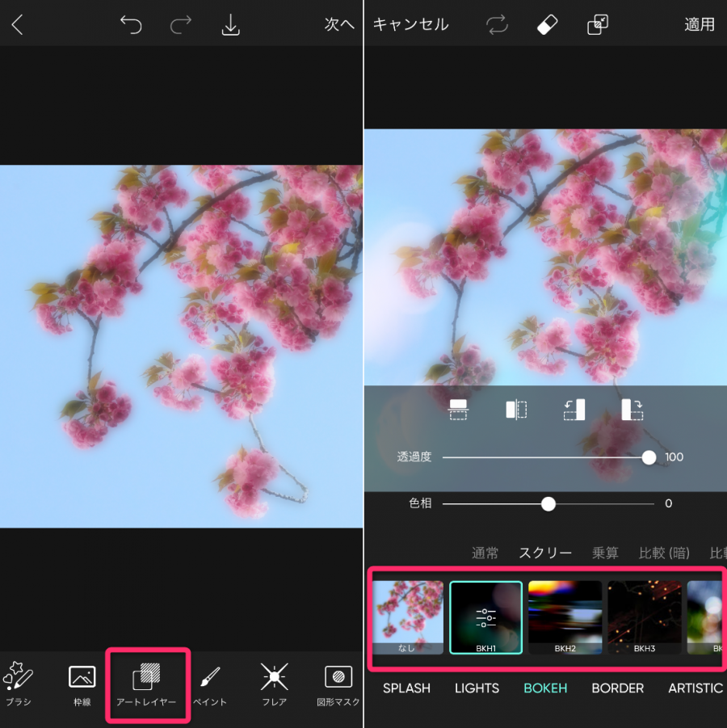The image size is (727, 728).
Task: Click the 色相 hue slider handle
Action: coord(548,503)
